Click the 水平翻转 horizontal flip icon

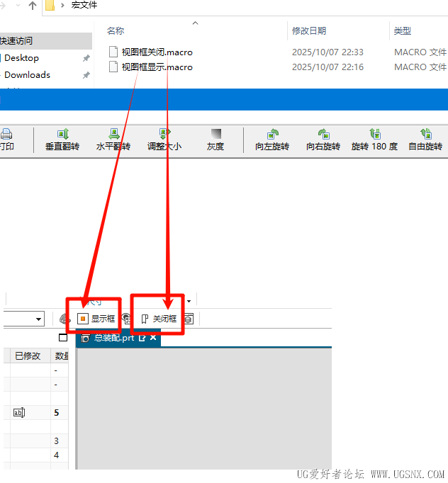point(114,134)
